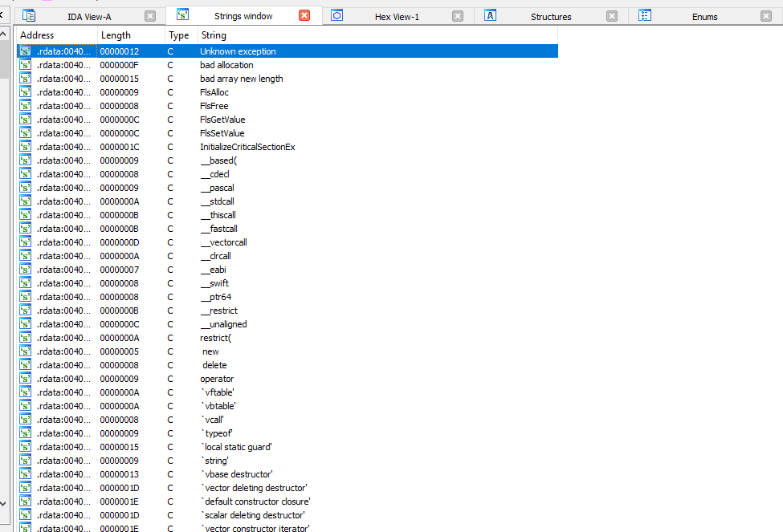Switch to the Structures tab
Screen dimensions: 783x532
pos(551,16)
